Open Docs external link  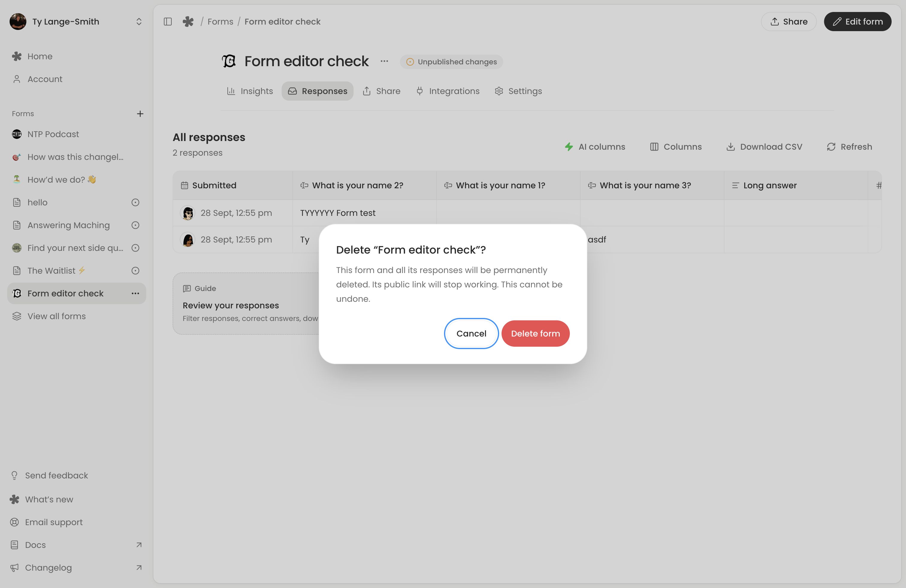76,545
